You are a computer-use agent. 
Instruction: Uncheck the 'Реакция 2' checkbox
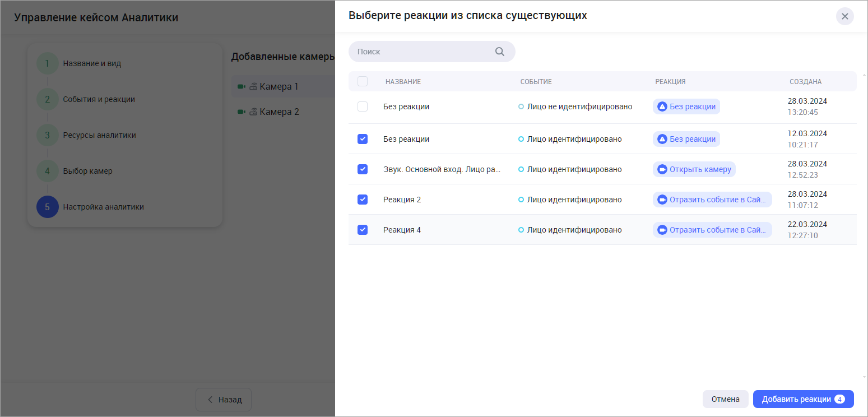point(363,200)
